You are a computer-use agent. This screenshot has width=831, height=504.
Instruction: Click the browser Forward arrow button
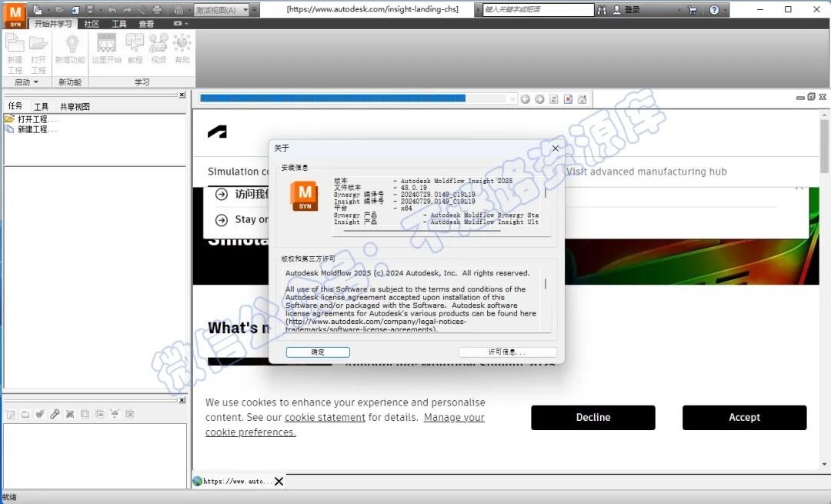[539, 99]
